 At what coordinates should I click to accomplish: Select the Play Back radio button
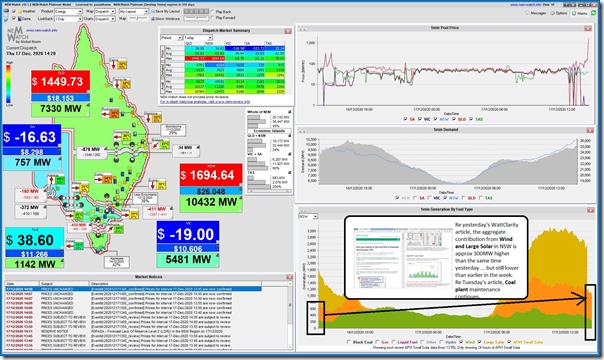[x=213, y=12]
